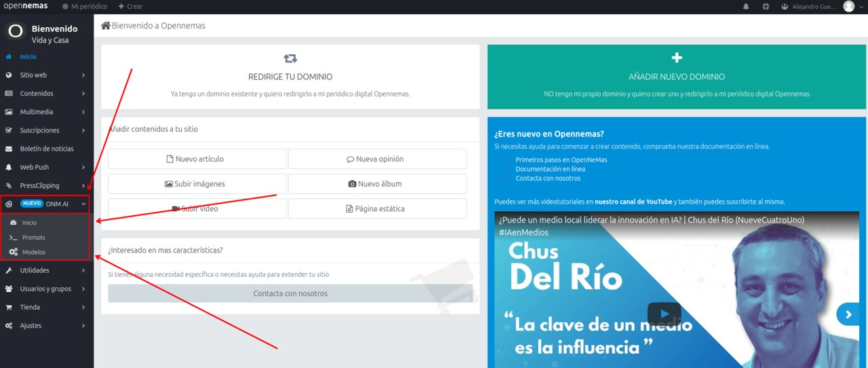The height and width of the screenshot is (368, 868).
Task: Click the Página estática button
Action: (x=378, y=208)
